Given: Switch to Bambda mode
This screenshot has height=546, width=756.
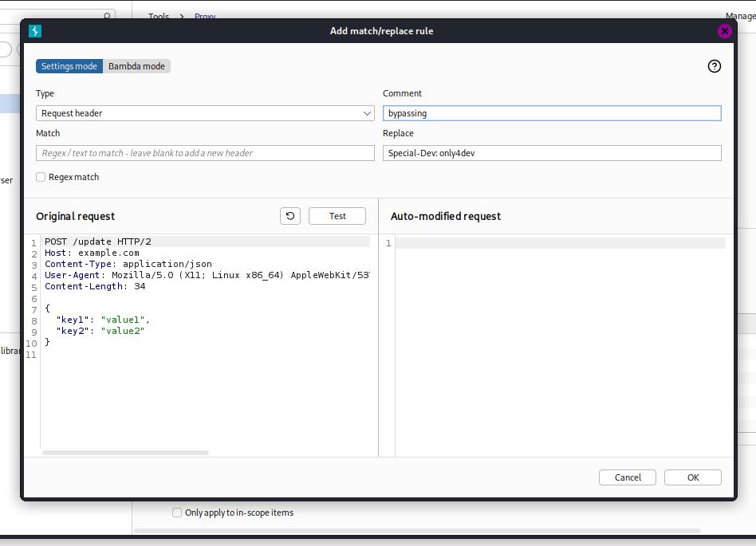Looking at the screenshot, I should pos(136,66).
